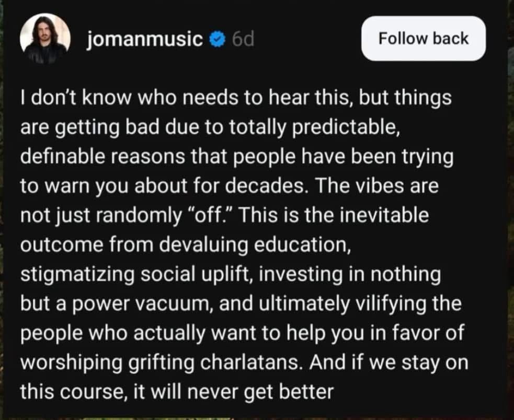
Task: Open jomanmusic's profile picture
Action: click(x=45, y=38)
